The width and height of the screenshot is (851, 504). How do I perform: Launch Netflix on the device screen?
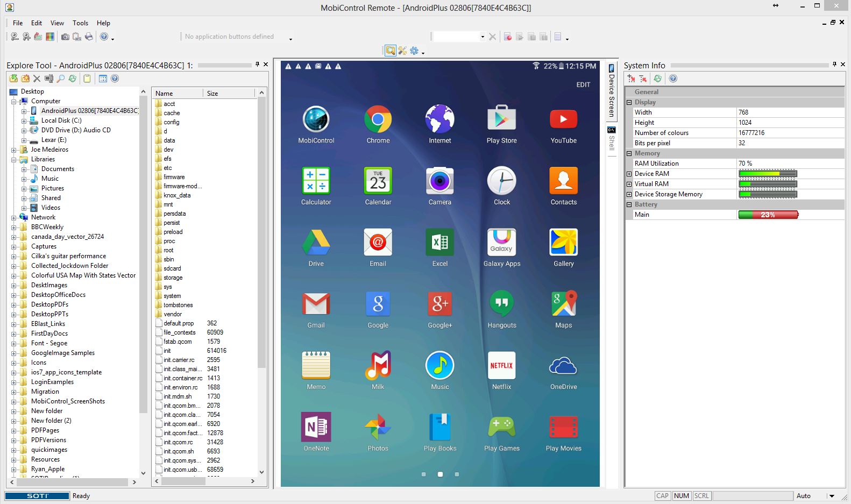click(502, 371)
